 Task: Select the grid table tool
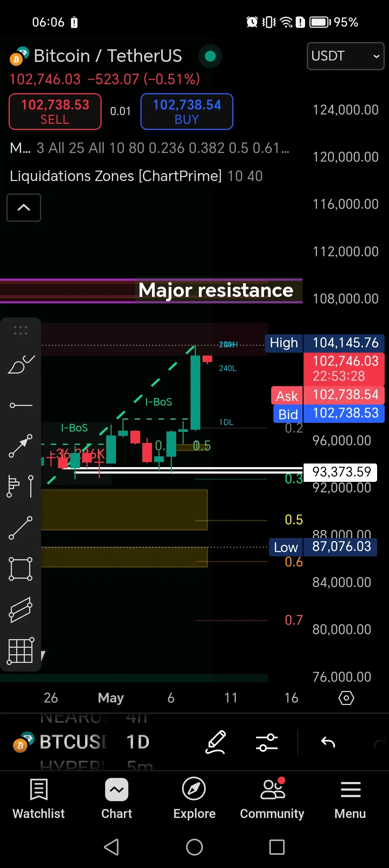pos(21,651)
